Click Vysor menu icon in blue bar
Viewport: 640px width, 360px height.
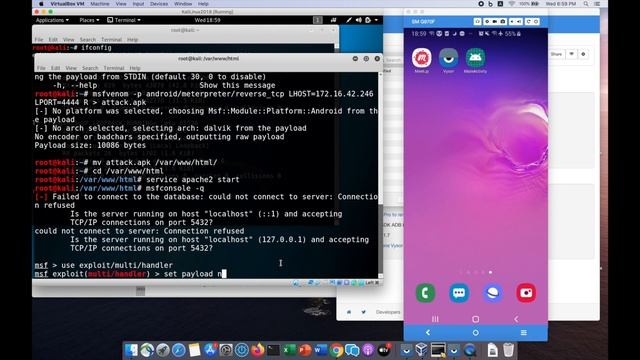pos(524,333)
